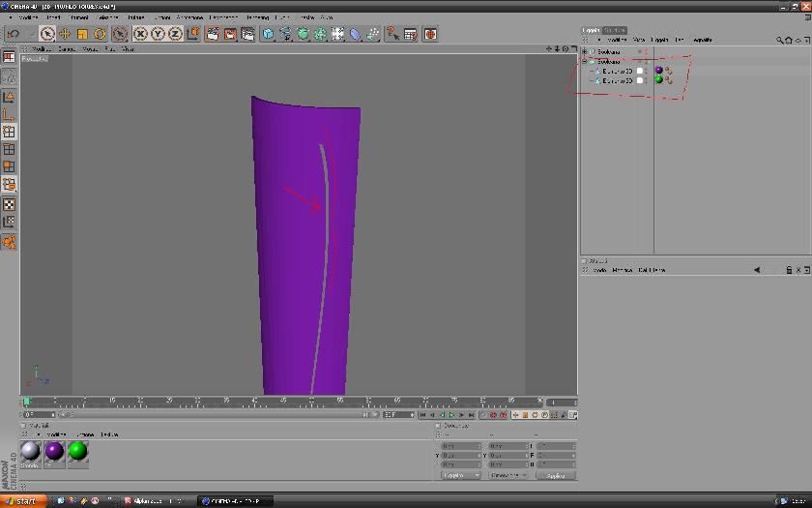Select the Rotate tool in the top toolbar

100,34
